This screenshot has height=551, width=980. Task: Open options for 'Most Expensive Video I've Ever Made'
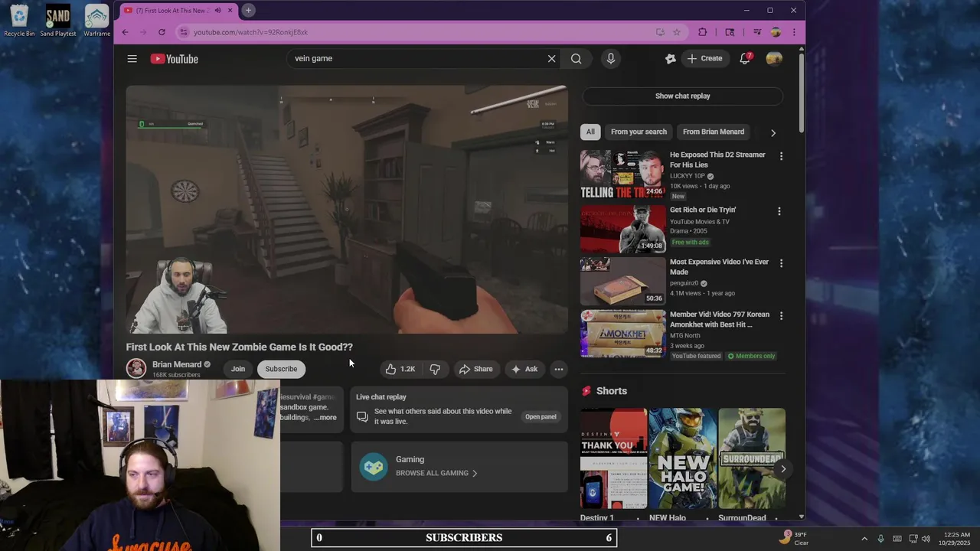[781, 263]
